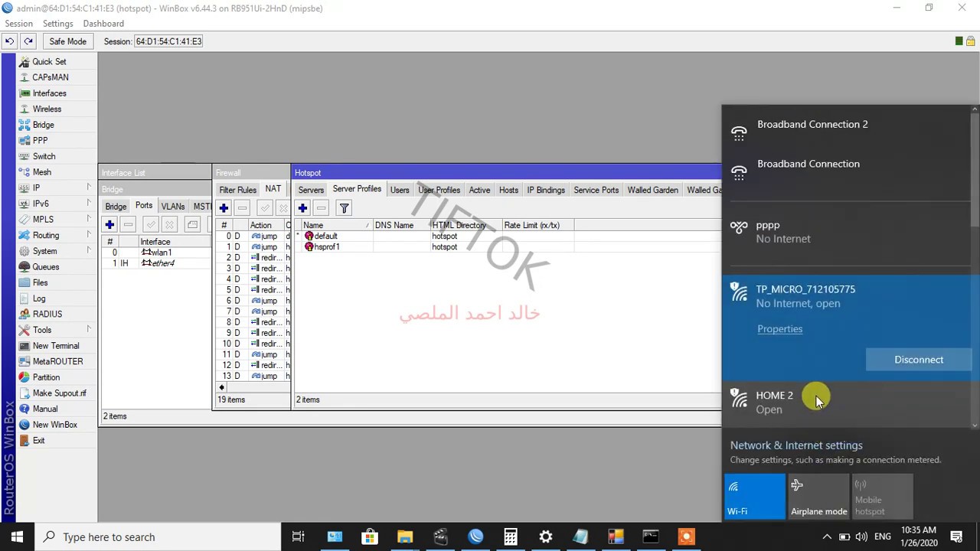Expand the MPLS submenu
Viewport: 980px width, 551px height.
(54, 220)
